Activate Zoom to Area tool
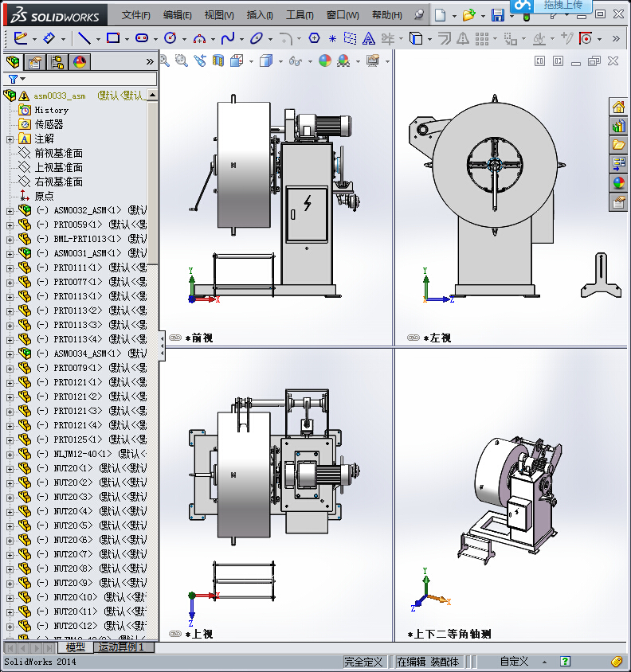Image resolution: width=631 pixels, height=672 pixels. pos(182,61)
